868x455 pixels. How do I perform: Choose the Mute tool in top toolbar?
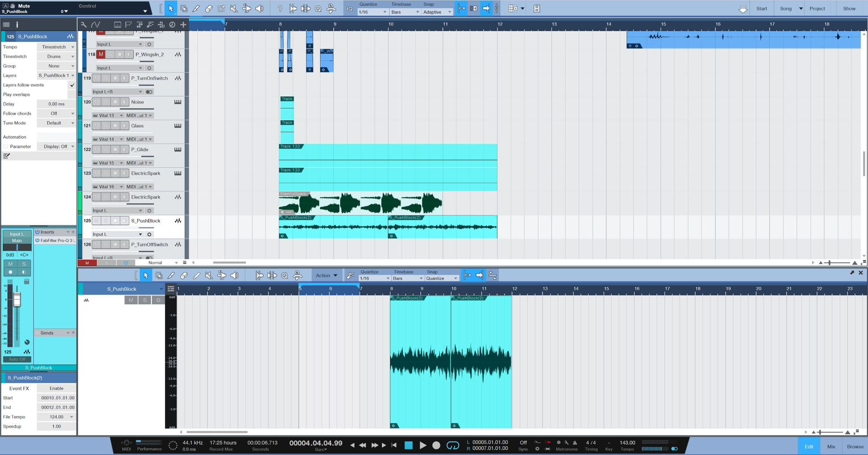click(x=234, y=9)
